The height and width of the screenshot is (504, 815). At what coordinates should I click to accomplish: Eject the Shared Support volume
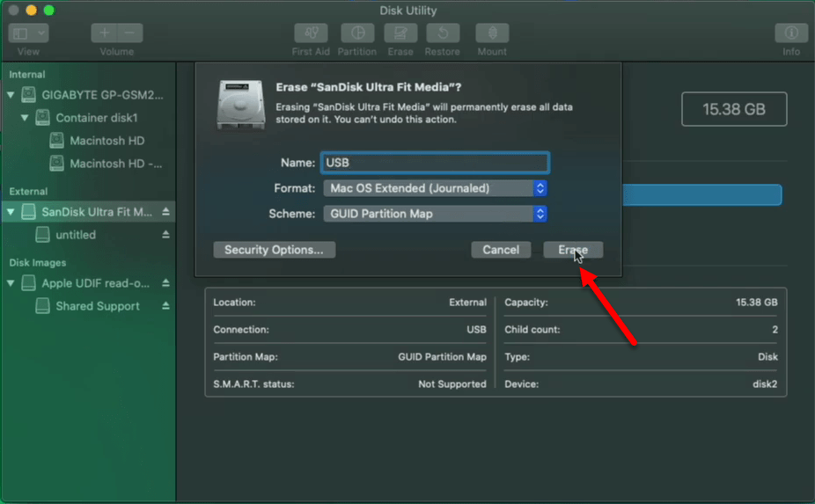click(165, 306)
